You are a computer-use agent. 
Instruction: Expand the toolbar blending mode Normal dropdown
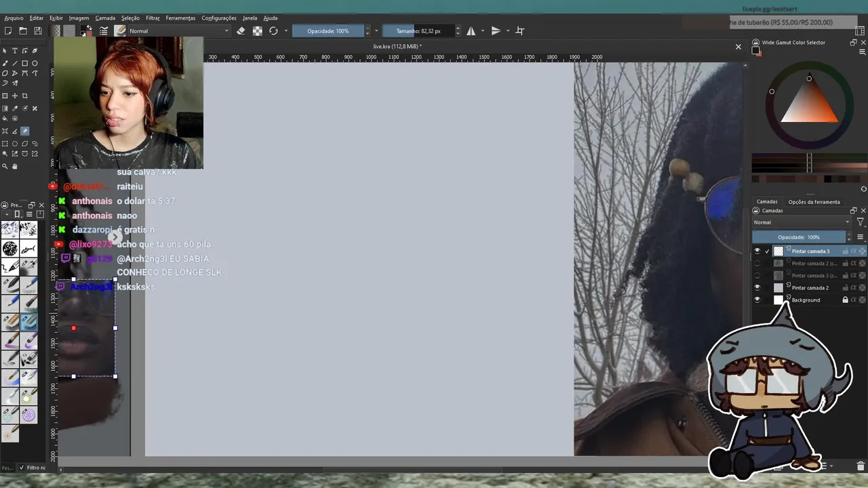click(x=178, y=30)
